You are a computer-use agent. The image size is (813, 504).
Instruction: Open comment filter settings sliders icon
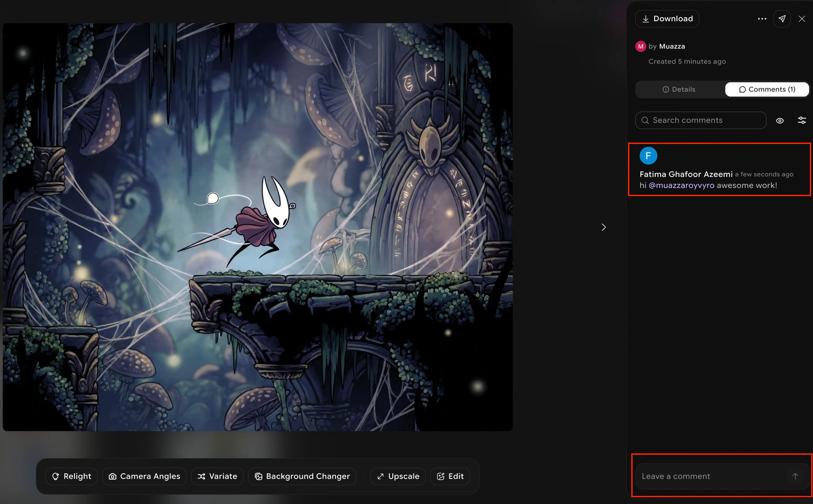pos(802,121)
